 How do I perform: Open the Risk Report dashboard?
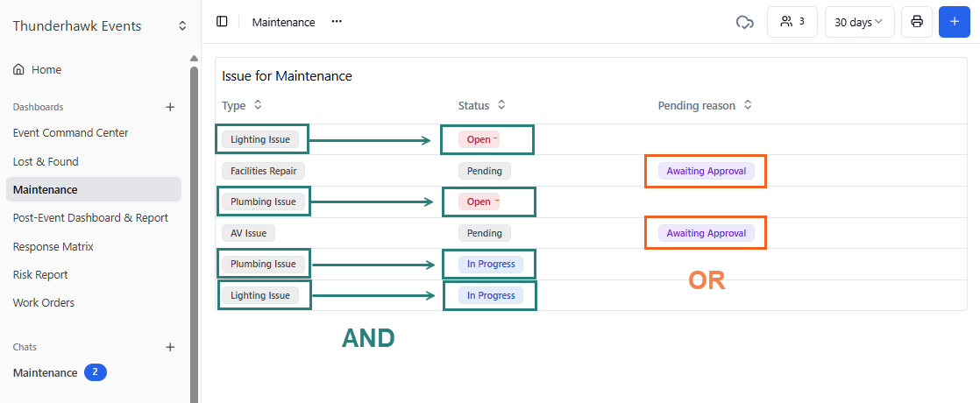tap(40, 274)
